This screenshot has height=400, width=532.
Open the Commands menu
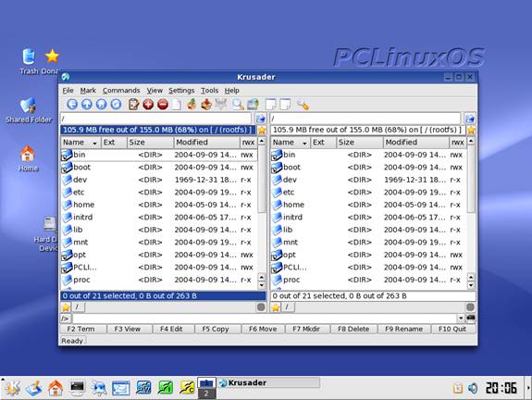[121, 91]
